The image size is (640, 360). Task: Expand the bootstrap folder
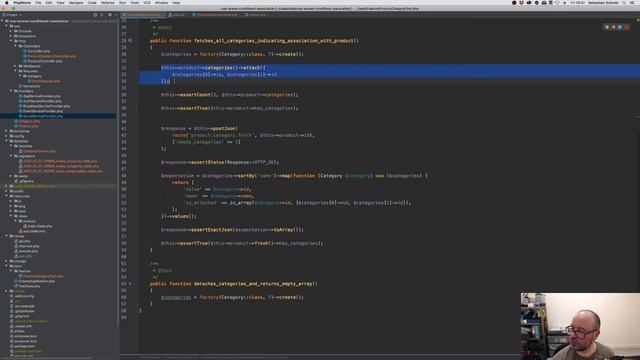coord(7,131)
